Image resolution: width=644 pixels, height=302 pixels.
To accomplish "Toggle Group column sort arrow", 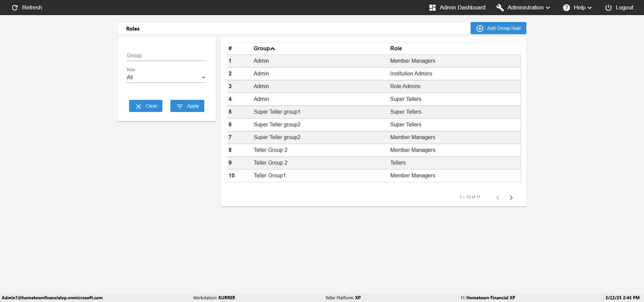I will 273,49.
